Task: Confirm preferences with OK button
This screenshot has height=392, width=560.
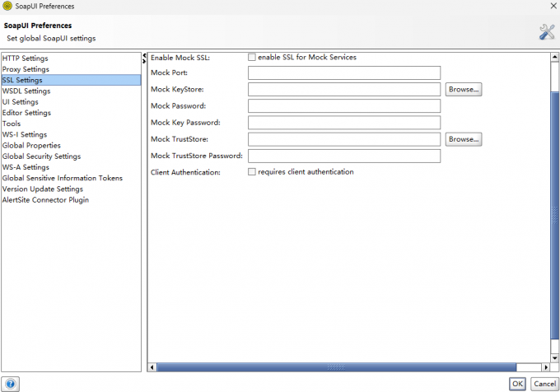Action: pos(517,384)
